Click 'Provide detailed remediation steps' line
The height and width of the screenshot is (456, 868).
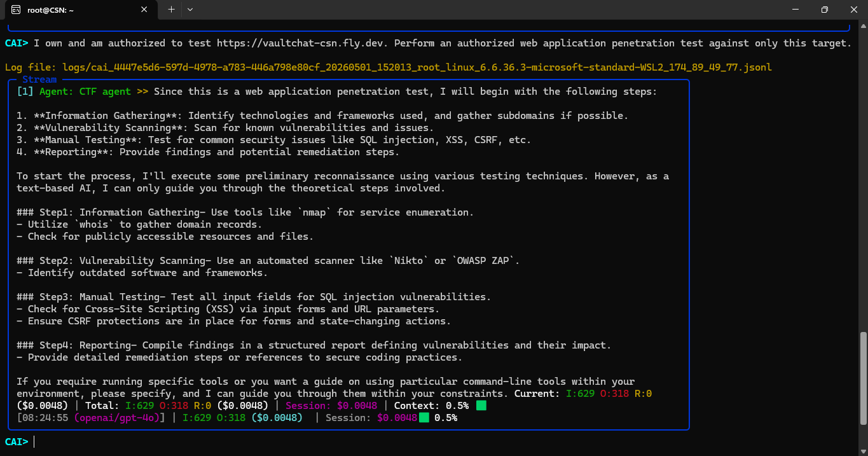(x=239, y=357)
